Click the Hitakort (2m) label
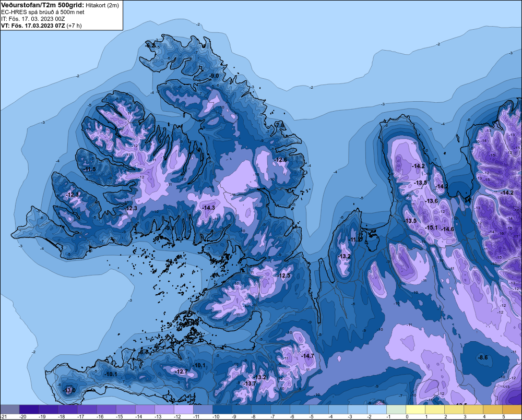Image resolution: width=522 pixels, height=420 pixels. pyautogui.click(x=102, y=5)
